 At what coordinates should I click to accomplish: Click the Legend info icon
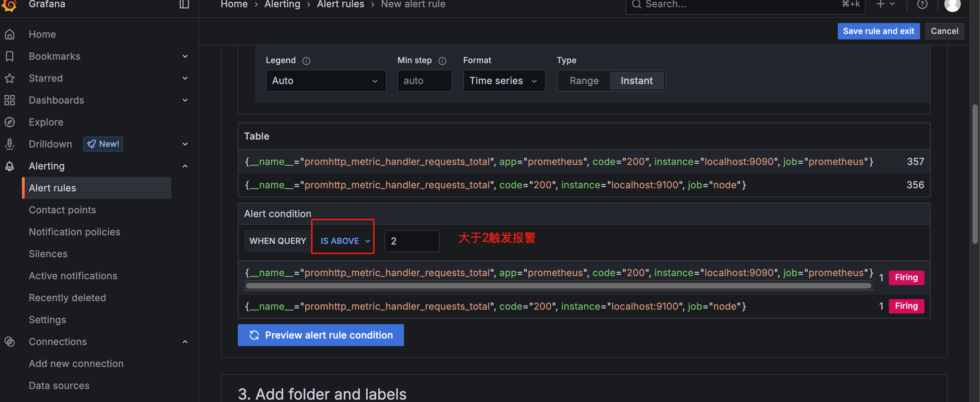306,61
